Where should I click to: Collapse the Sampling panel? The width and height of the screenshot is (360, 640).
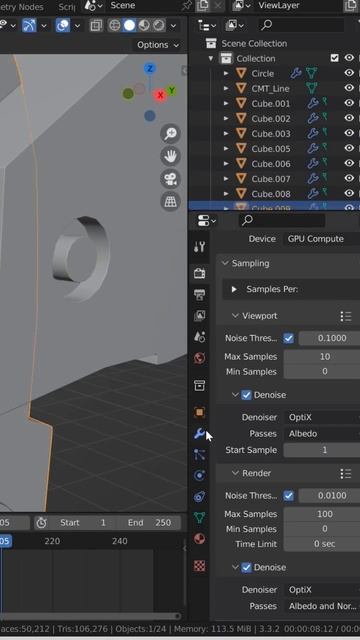point(225,263)
